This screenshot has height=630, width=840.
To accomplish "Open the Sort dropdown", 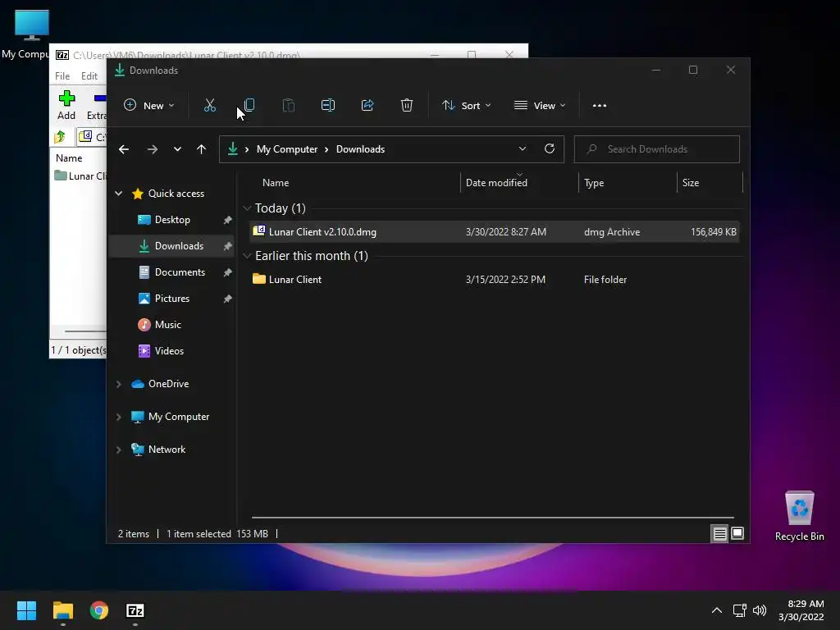I will pos(466,106).
